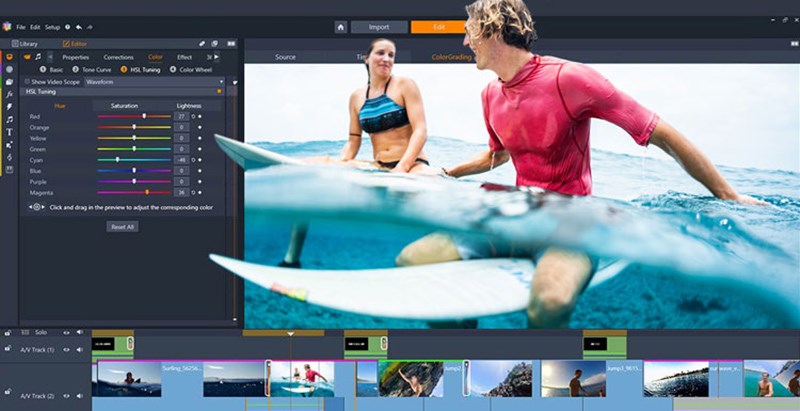Unlock the A/V Track (1) lock icon
The height and width of the screenshot is (411, 800).
coord(8,349)
